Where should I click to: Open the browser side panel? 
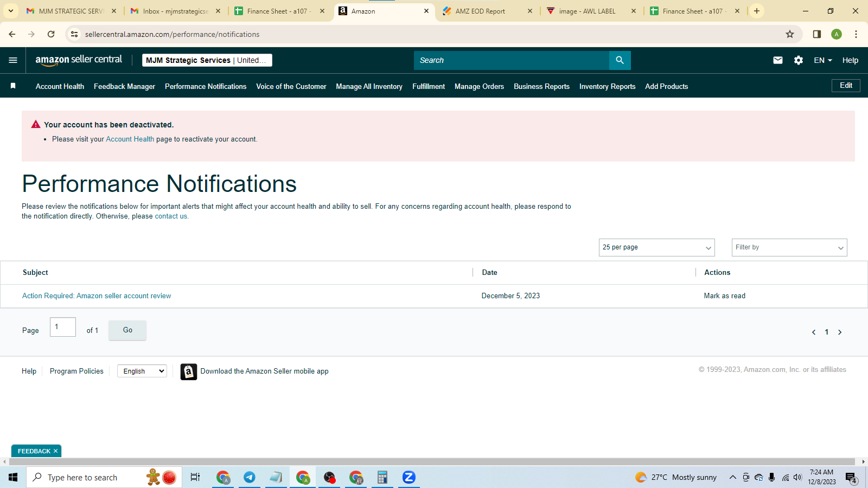(817, 34)
